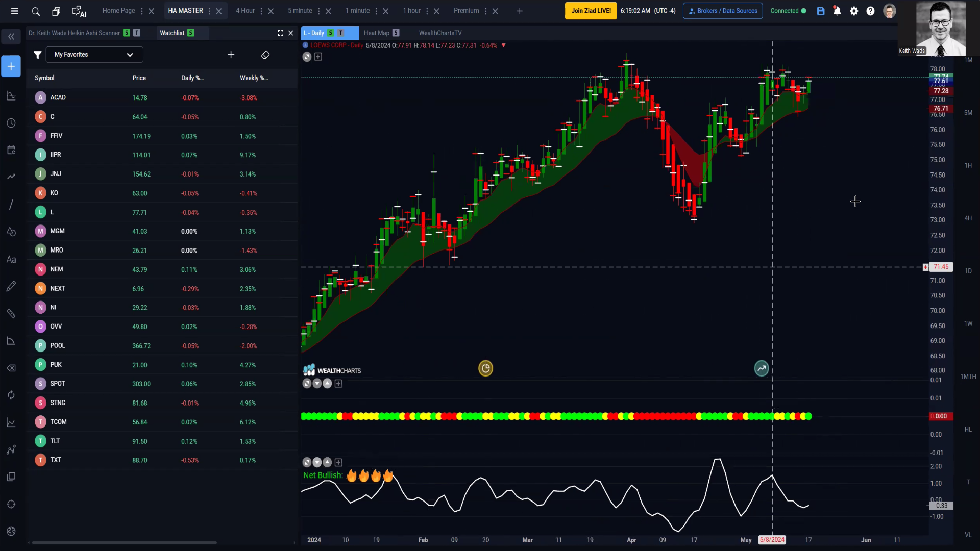
Task: Open the help question mark
Action: (870, 11)
